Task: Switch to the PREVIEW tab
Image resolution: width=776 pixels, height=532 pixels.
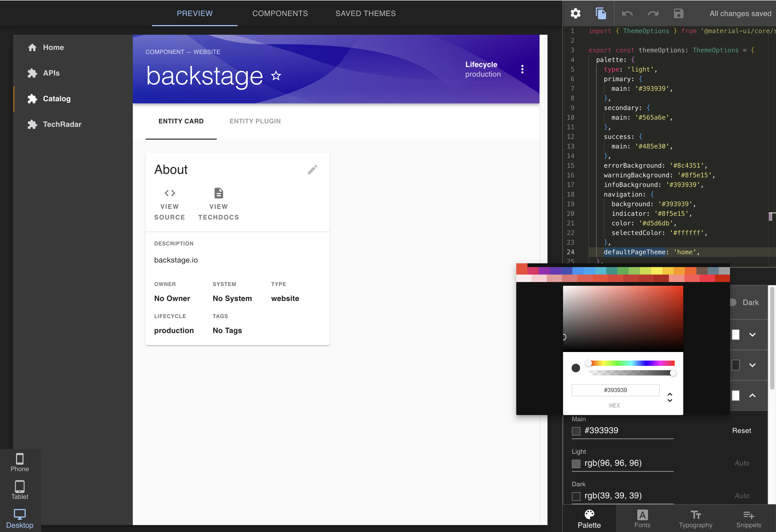Action: point(195,13)
